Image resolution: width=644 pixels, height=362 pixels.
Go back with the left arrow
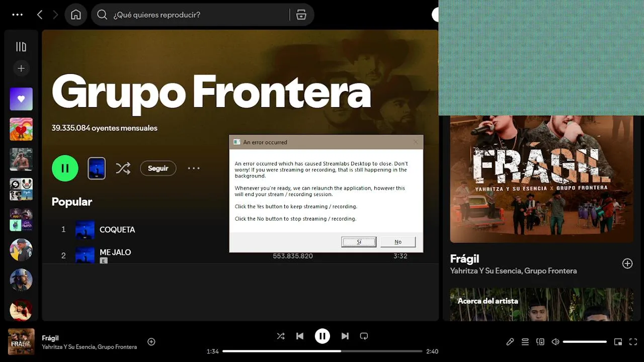click(x=40, y=15)
